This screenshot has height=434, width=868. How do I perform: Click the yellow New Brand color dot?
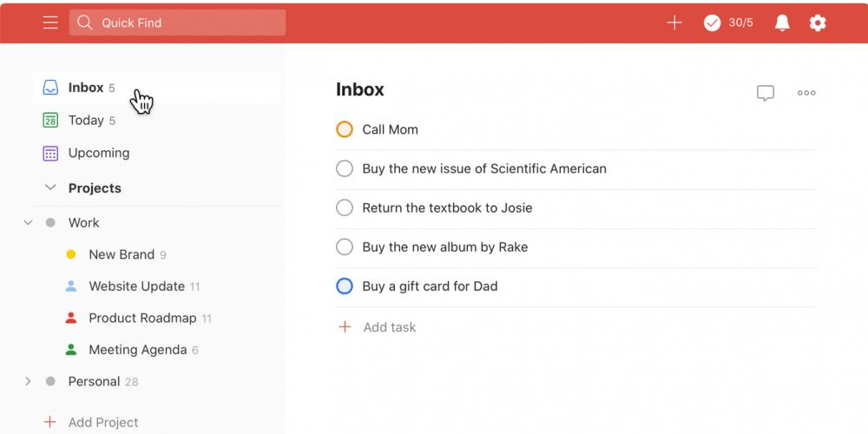click(71, 254)
